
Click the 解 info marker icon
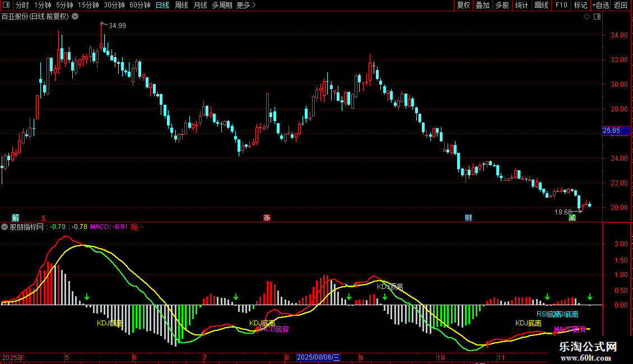(15, 217)
